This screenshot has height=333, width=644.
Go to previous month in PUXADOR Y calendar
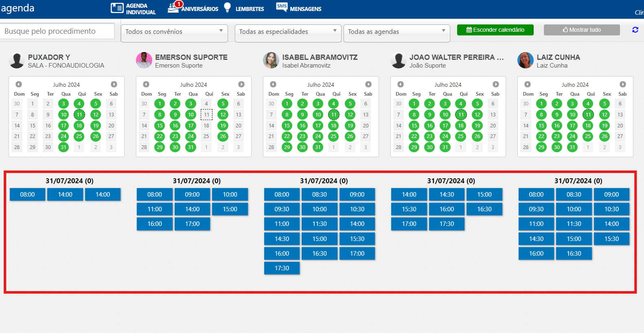point(19,84)
